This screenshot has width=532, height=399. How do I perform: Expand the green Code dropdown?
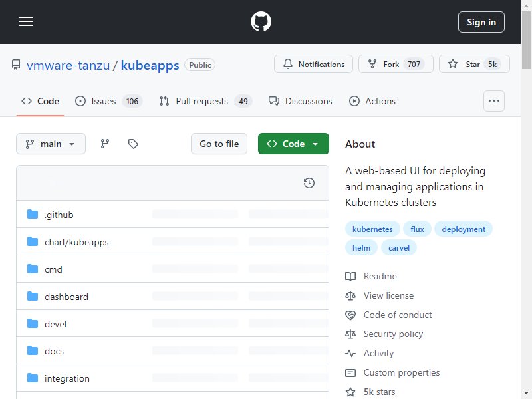click(x=293, y=144)
